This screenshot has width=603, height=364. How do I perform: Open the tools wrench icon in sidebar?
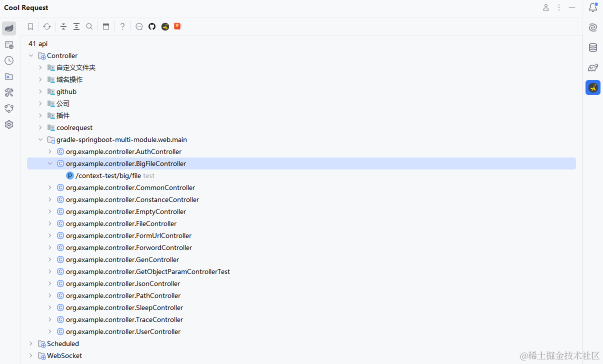[x=9, y=92]
